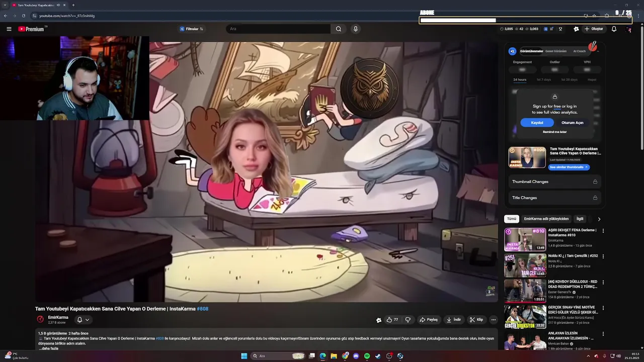
Task: Open the EmirKarma channel name link
Action: click(x=58, y=317)
